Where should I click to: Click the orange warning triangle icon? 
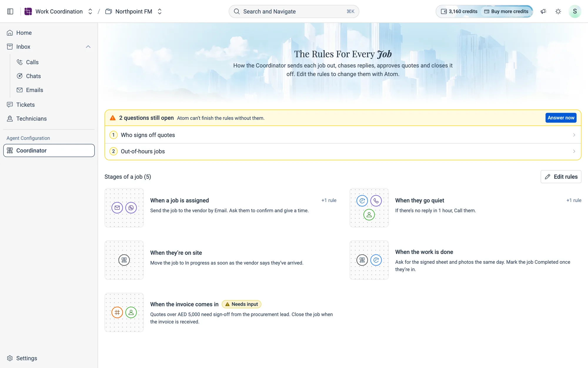(113, 118)
